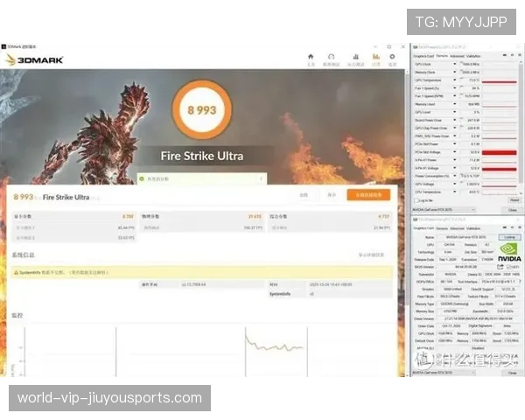Click the Lookup button in GPU-Z
The height and width of the screenshot is (420, 525).
tap(509, 237)
